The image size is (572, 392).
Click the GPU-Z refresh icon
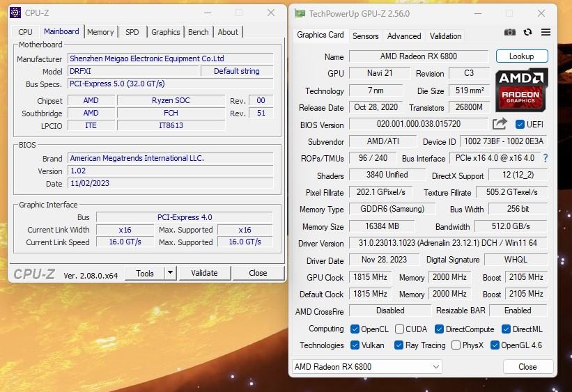click(527, 33)
